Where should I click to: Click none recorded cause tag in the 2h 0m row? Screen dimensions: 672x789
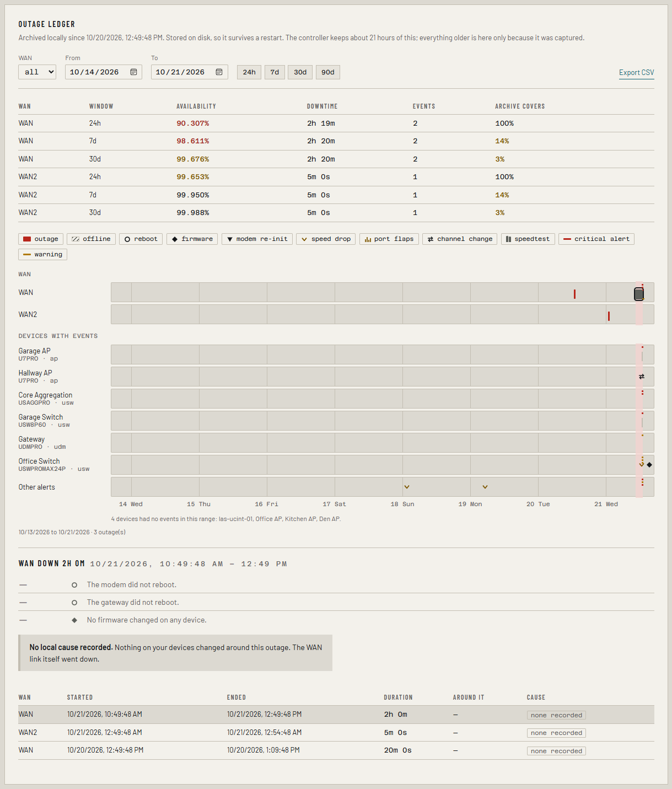(x=556, y=715)
